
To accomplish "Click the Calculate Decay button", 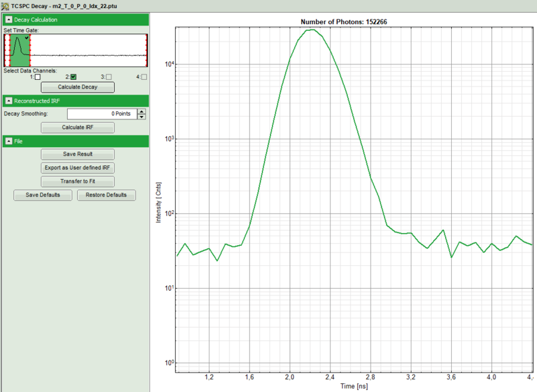I will [78, 87].
